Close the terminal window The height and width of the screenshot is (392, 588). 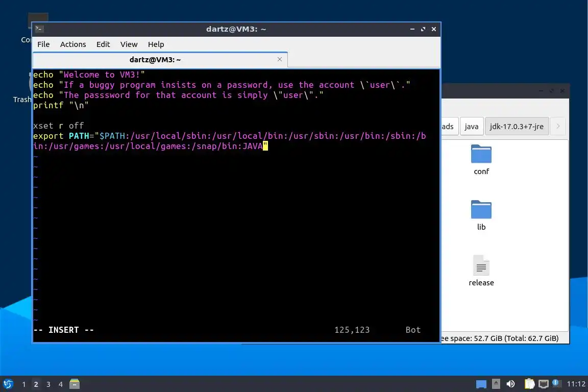coord(434,29)
